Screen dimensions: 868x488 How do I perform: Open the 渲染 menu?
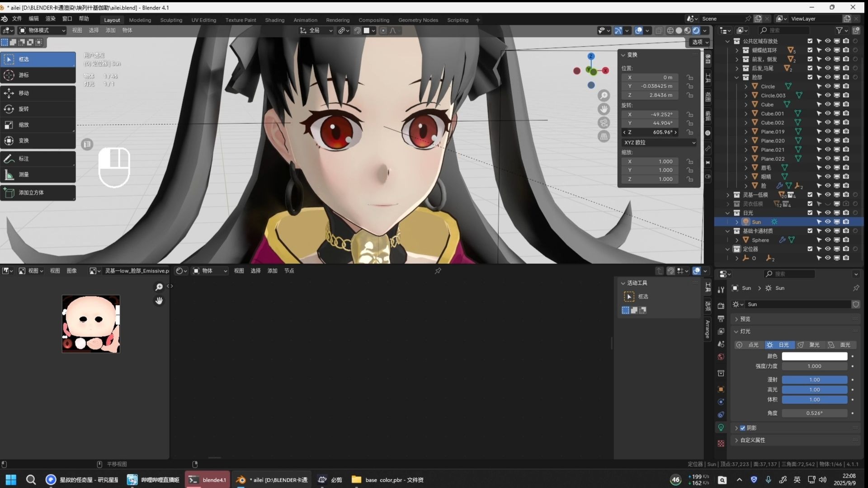point(50,19)
